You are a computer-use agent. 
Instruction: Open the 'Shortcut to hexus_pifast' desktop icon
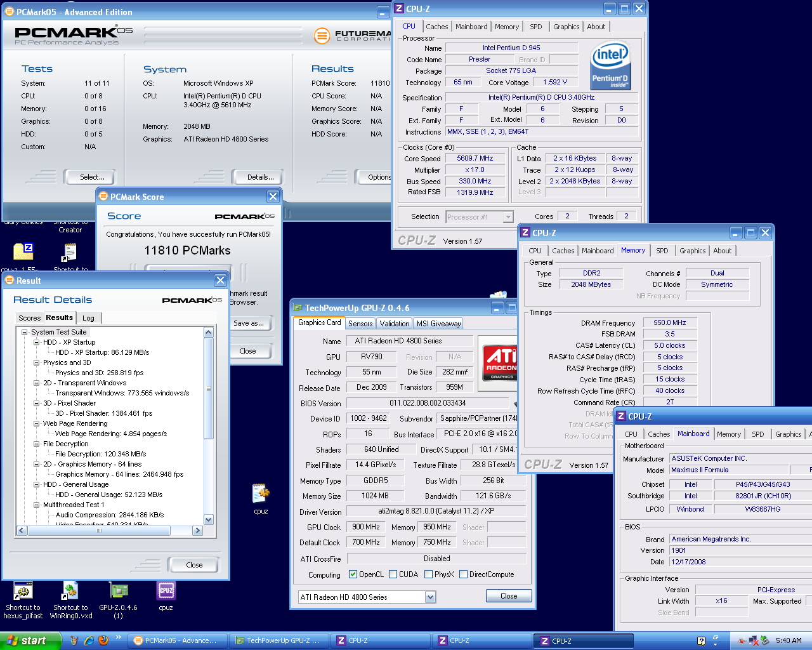[23, 599]
